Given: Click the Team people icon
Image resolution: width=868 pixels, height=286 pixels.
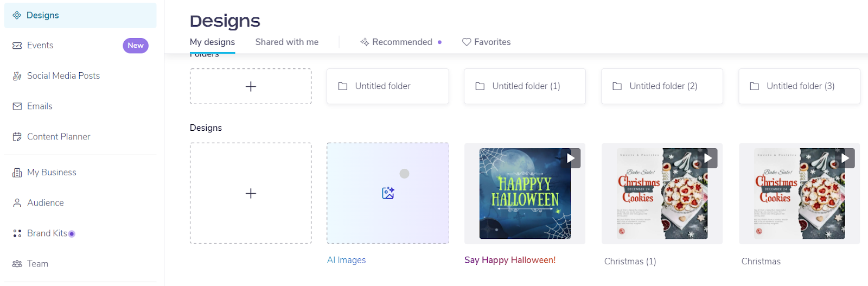Looking at the screenshot, I should 17,264.
